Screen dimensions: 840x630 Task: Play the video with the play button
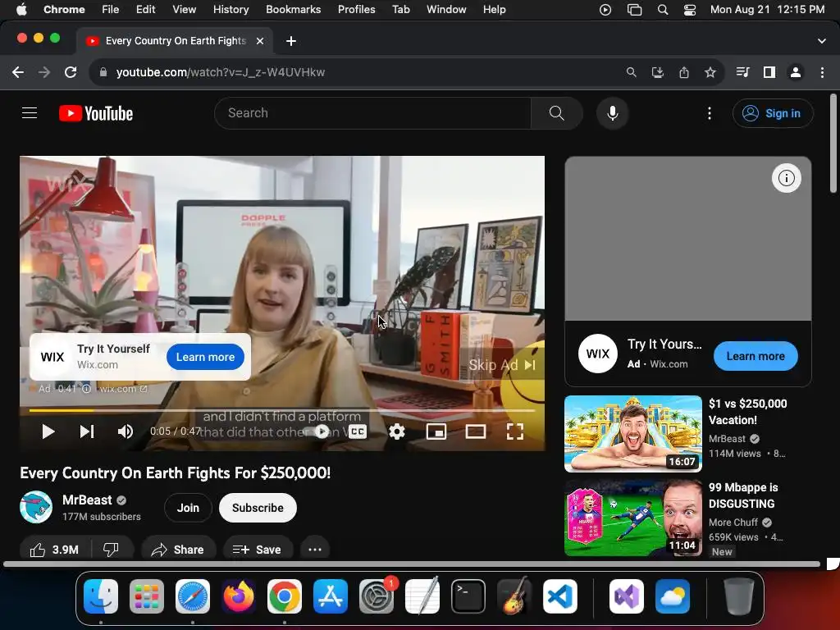click(x=48, y=431)
